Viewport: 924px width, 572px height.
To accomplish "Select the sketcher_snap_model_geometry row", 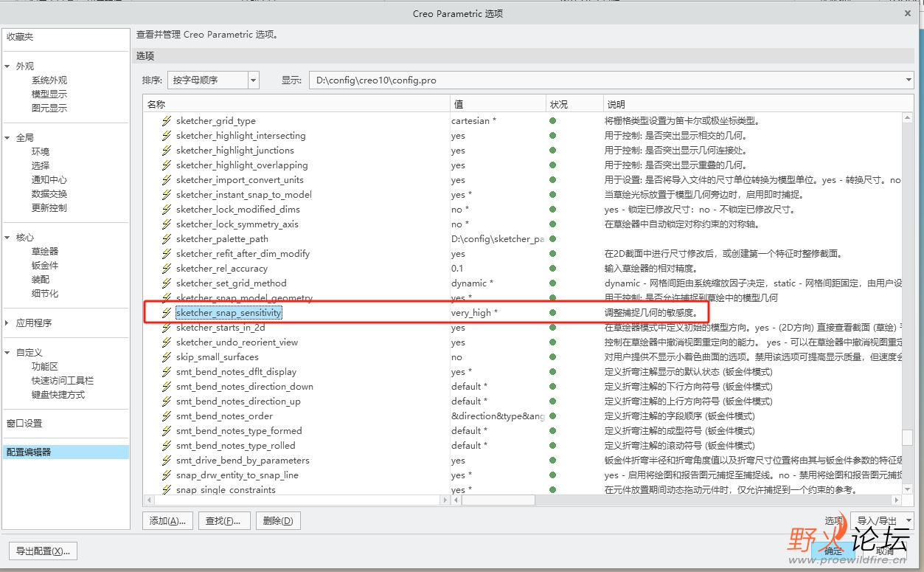I will (523, 298).
